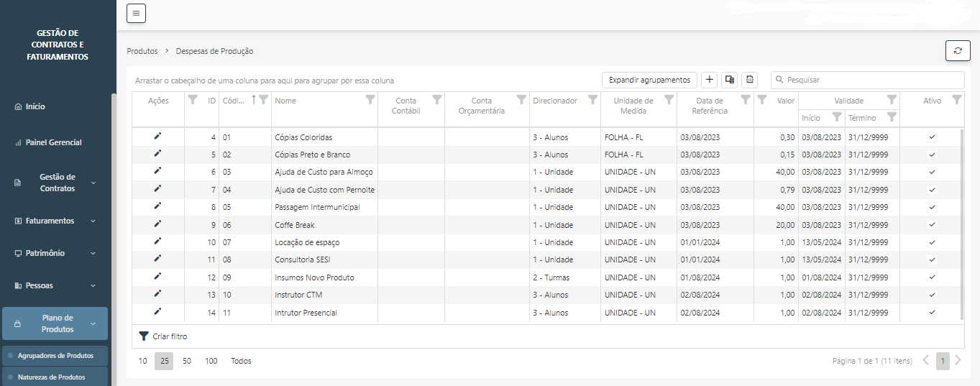This screenshot has width=980, height=386.
Task: Open the filter icon on the Nome column
Action: (370, 100)
